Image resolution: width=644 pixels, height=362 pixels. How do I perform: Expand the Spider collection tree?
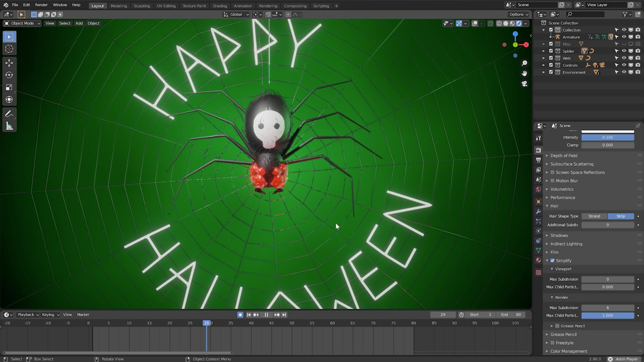pos(543,51)
